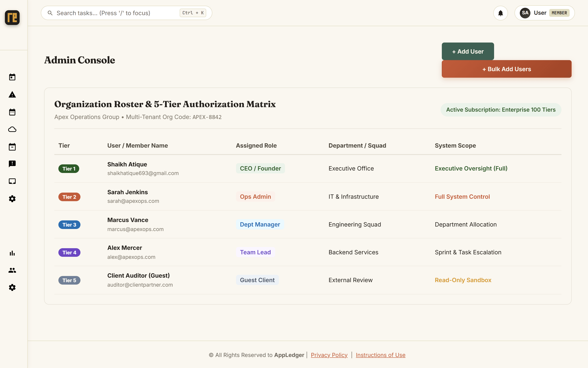
Task: Open the cloud icon in the sidebar
Action: (x=12, y=129)
